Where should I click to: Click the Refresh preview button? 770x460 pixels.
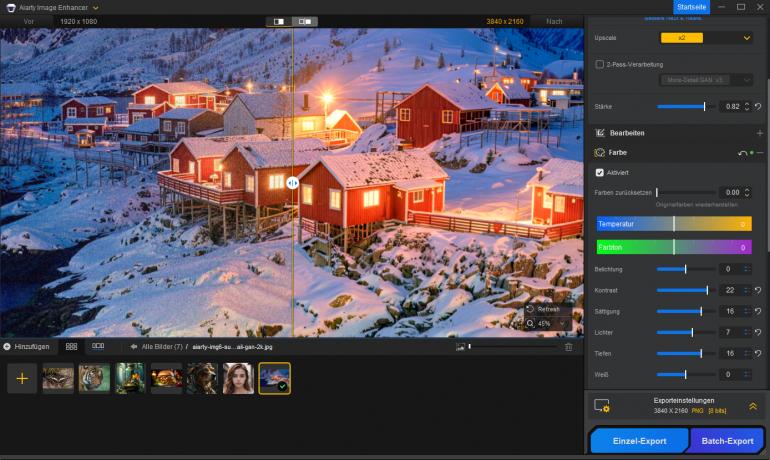548,309
